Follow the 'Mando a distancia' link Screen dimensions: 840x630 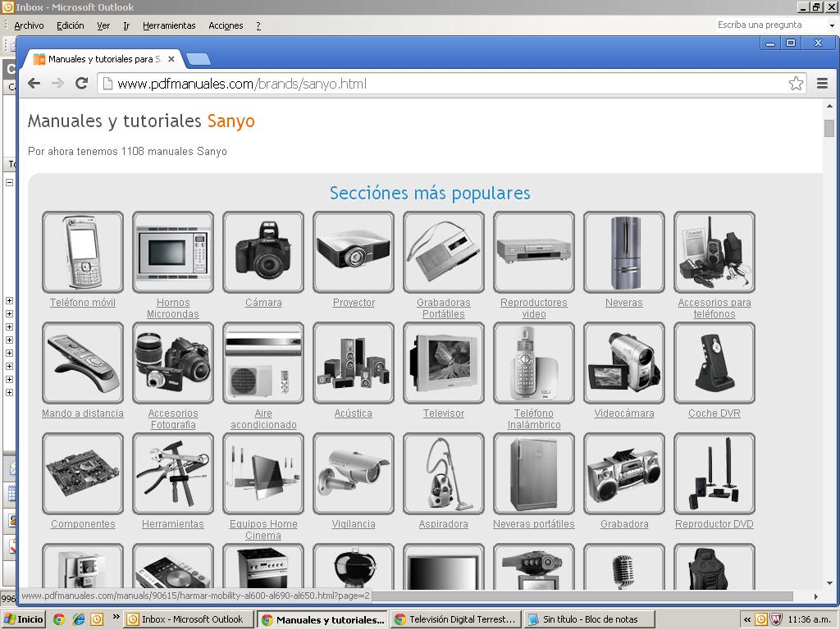[x=83, y=413]
